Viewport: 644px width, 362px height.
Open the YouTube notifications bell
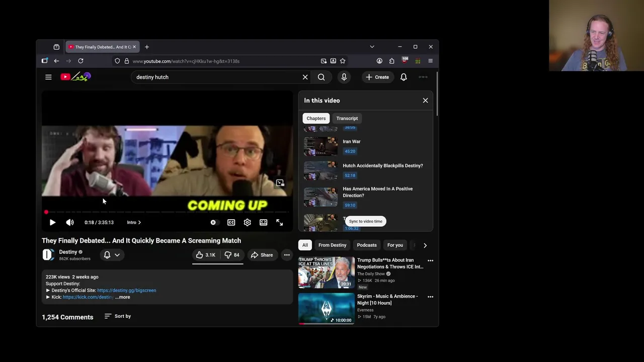pyautogui.click(x=404, y=77)
